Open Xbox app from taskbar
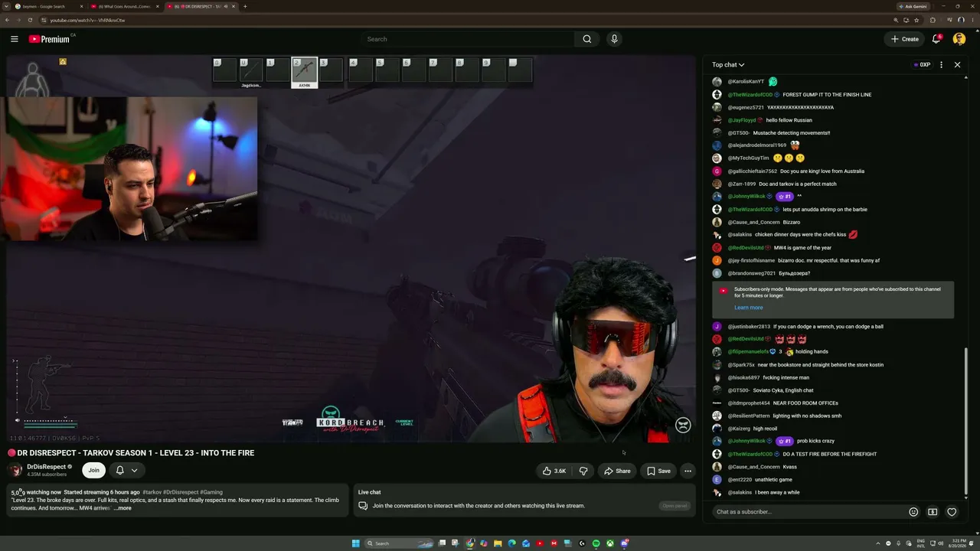 tap(610, 543)
